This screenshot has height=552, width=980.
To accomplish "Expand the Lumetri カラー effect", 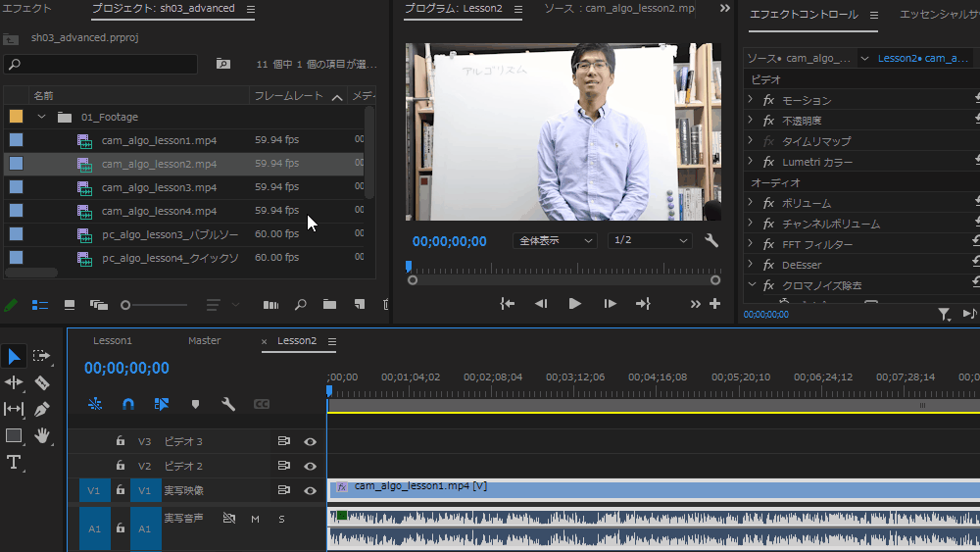I will pos(751,162).
